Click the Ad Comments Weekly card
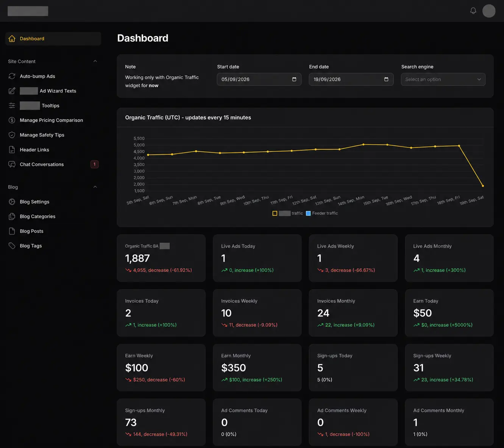This screenshot has width=504, height=448. (353, 422)
